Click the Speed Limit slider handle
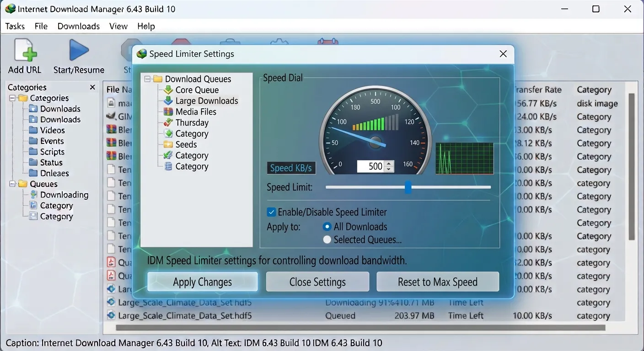This screenshot has width=644, height=351. [408, 187]
